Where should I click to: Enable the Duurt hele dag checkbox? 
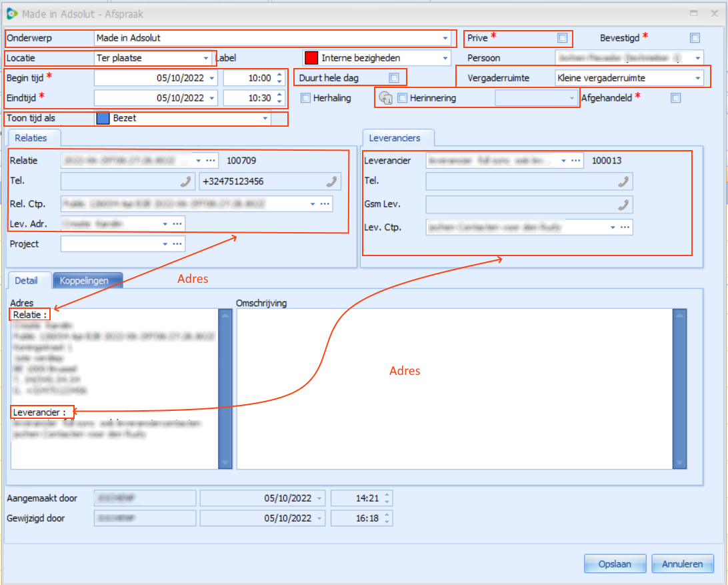pos(394,77)
